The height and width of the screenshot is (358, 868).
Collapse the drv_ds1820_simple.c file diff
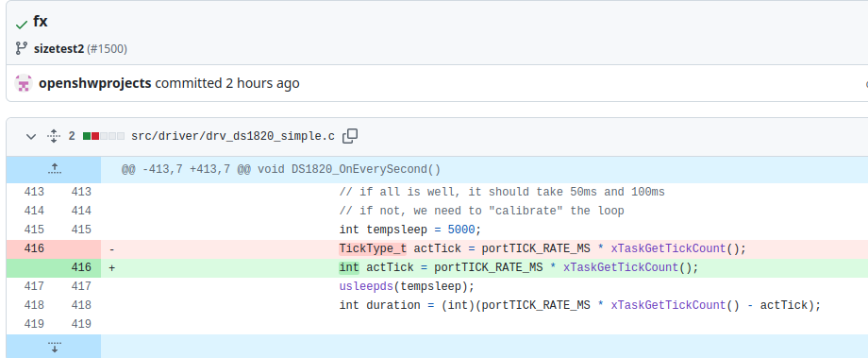tap(31, 136)
